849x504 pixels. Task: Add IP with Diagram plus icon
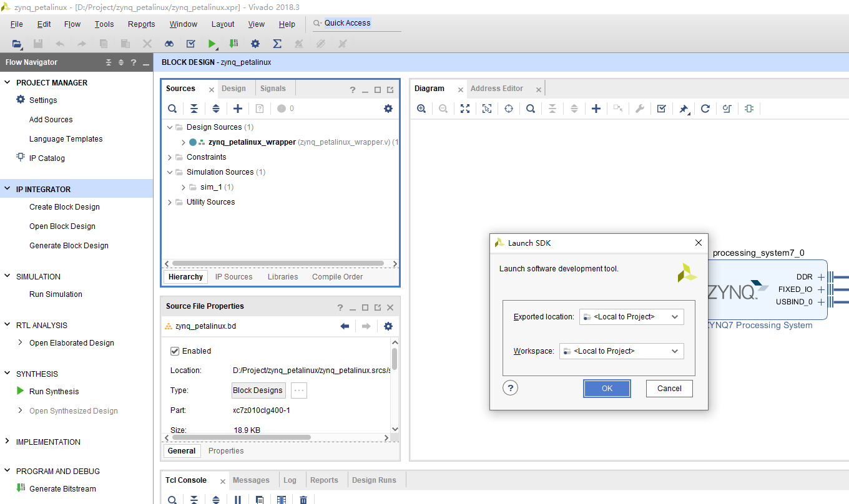tap(596, 109)
